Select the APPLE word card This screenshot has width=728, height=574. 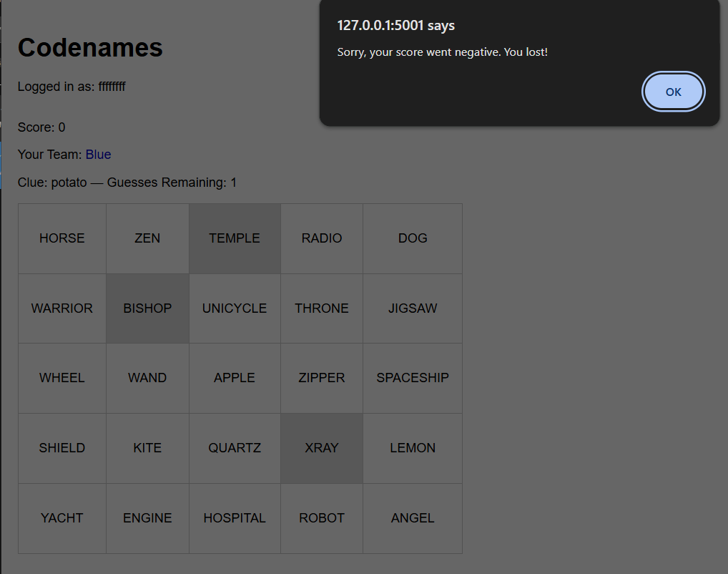[235, 378]
